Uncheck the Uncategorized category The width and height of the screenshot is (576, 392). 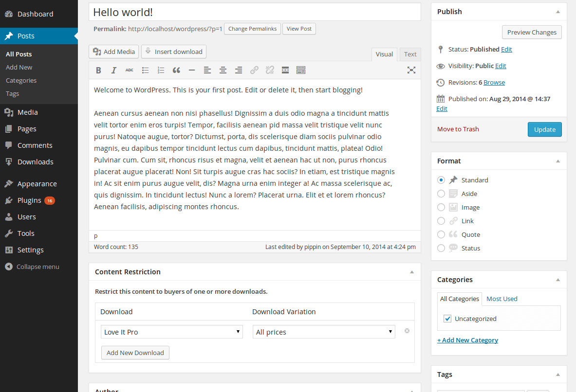447,319
